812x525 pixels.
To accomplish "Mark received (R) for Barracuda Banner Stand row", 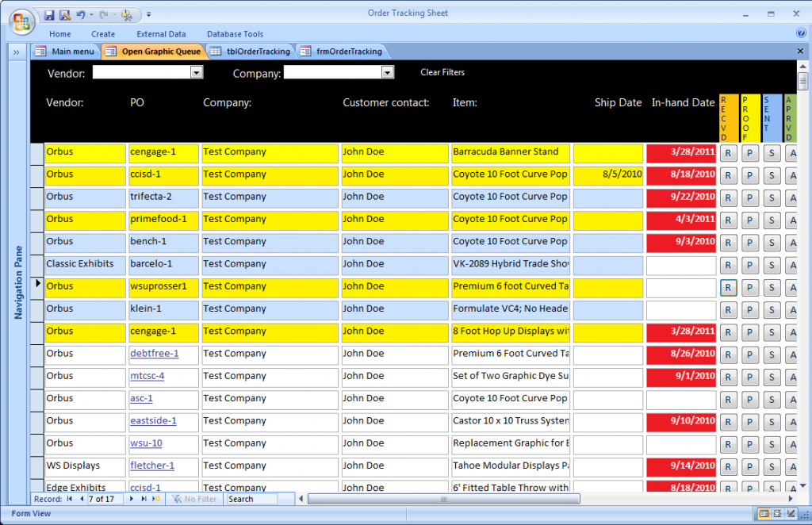I will pos(728,153).
